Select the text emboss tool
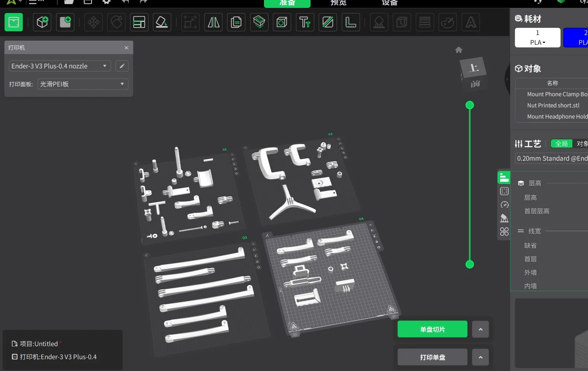Image resolution: width=588 pixels, height=371 pixels. [305, 22]
